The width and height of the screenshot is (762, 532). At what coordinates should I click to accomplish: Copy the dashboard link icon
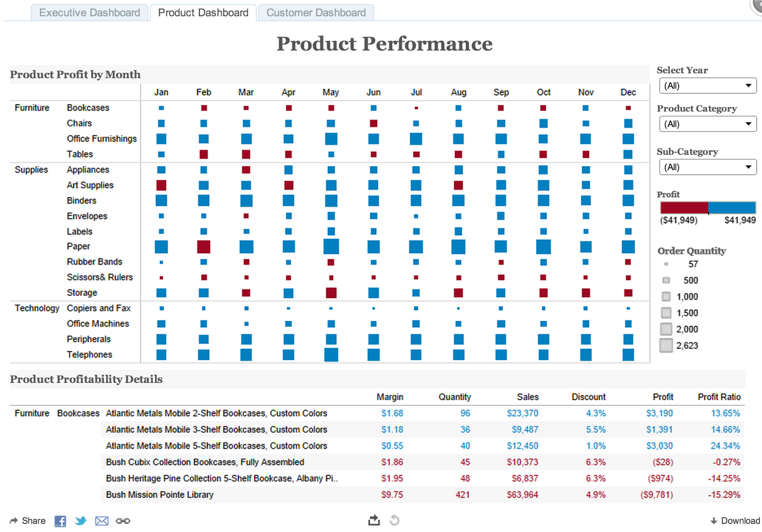tap(123, 521)
